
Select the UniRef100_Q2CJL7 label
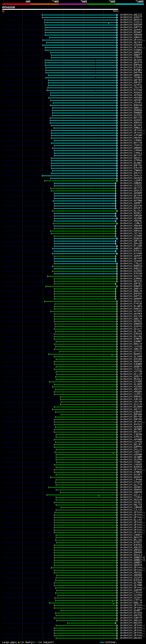tap(131, 495)
